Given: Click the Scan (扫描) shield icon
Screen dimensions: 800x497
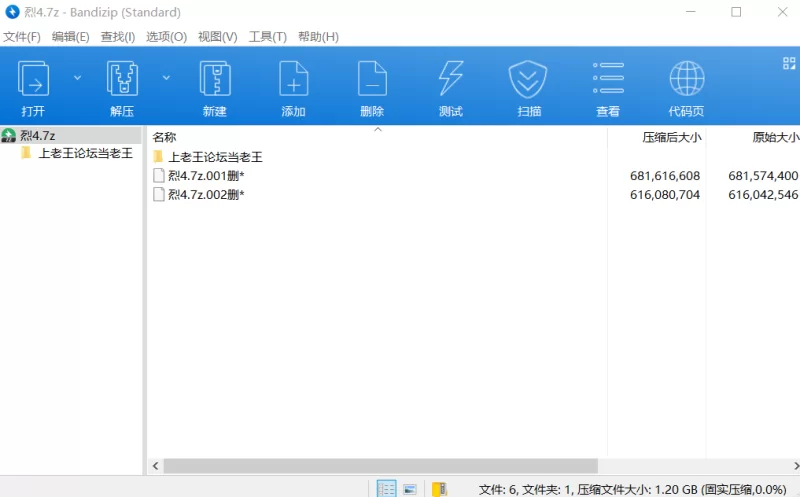Looking at the screenshot, I should (528, 79).
